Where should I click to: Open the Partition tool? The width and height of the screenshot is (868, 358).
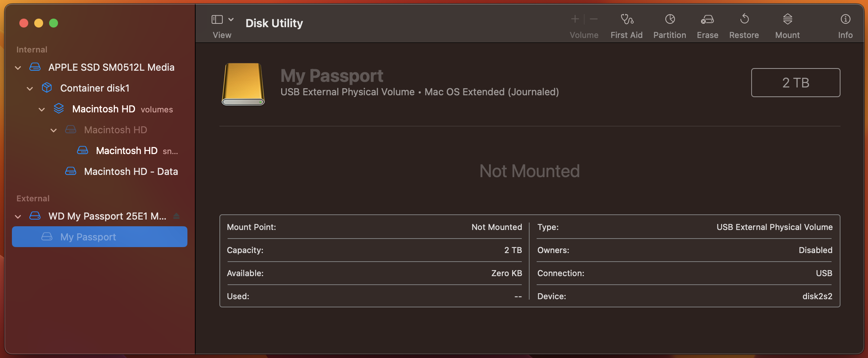point(669,19)
